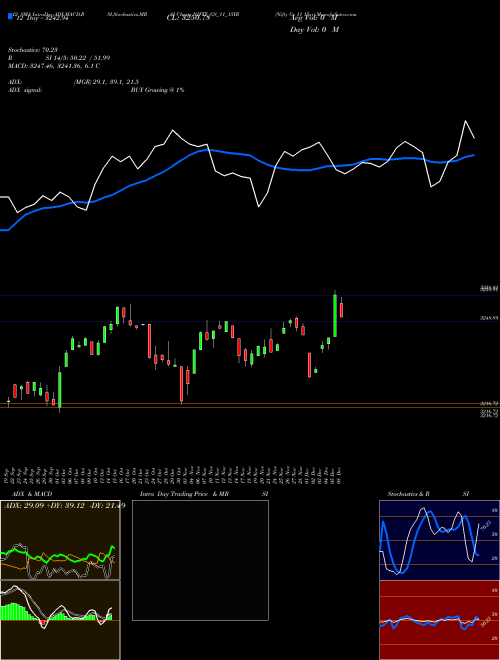Select the 'Stochastics: 79.23' reading

(32, 50)
